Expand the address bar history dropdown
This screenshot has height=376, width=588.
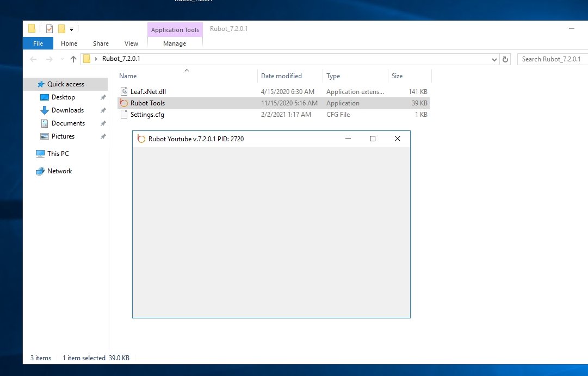click(494, 59)
